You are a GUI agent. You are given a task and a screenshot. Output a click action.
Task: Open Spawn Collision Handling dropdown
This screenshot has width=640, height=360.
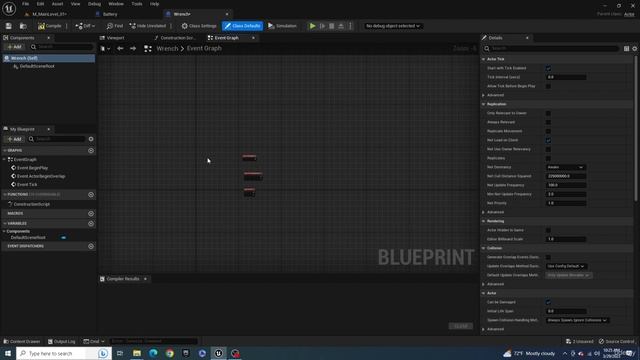pos(577,320)
